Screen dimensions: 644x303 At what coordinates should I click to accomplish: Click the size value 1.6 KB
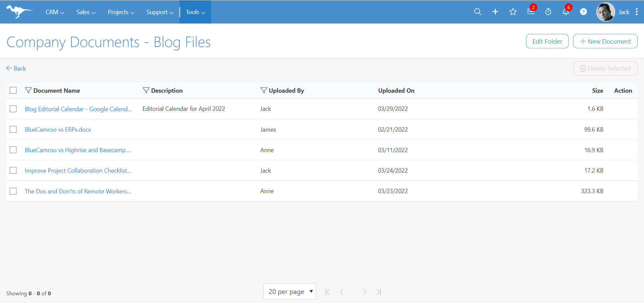coord(595,109)
